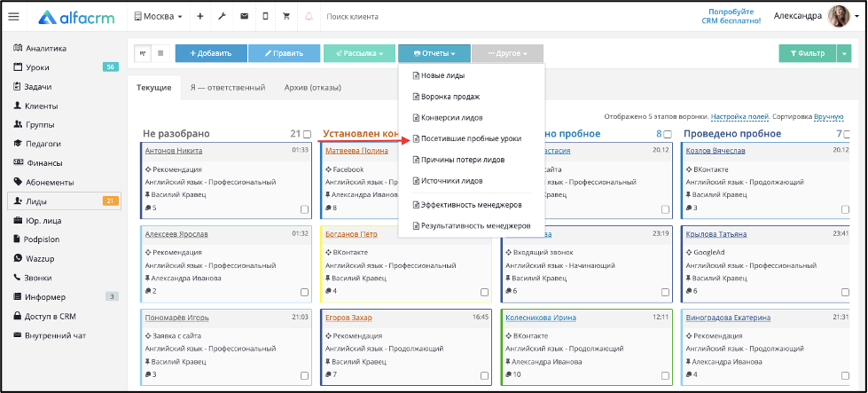
Task: Tick checkbox on Пономарёв Игорь card
Action: tap(304, 375)
